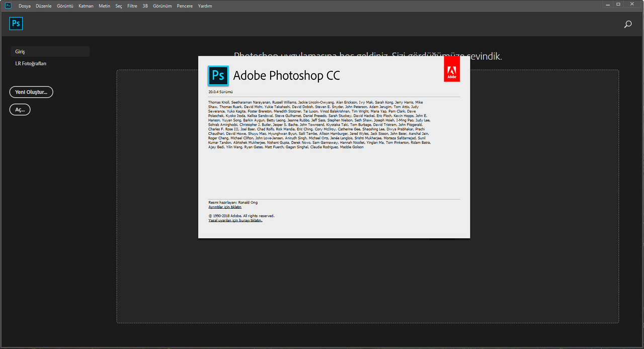Click the © 1990-2018 Adobe copyright text

pos(242,215)
